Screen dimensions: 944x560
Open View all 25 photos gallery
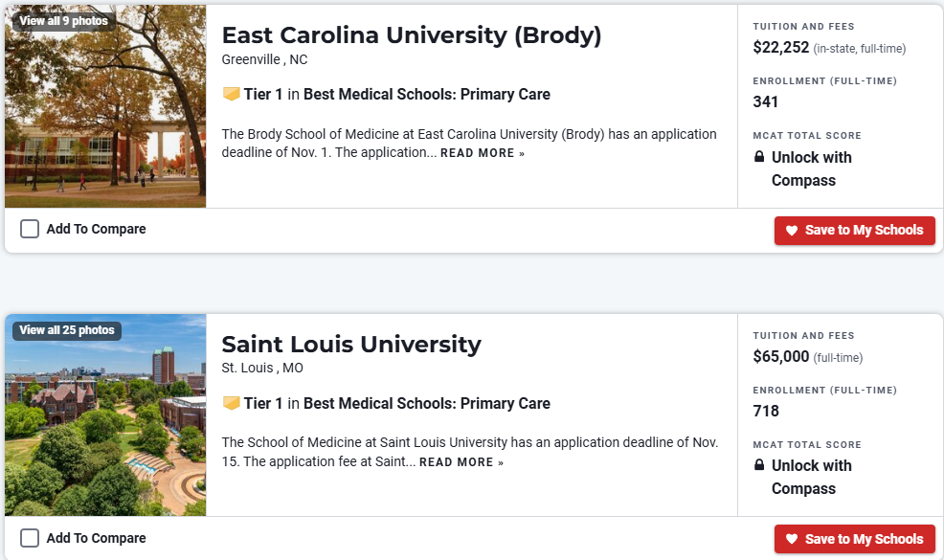[67, 330]
